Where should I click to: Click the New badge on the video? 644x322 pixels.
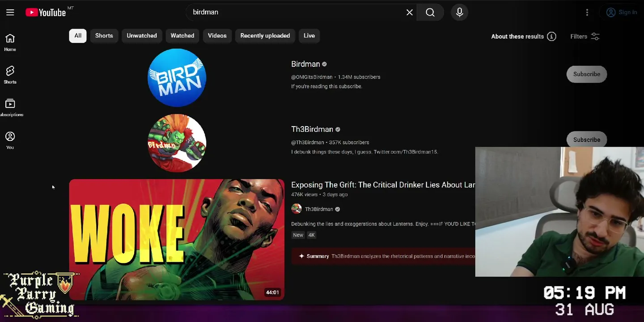[298, 235]
